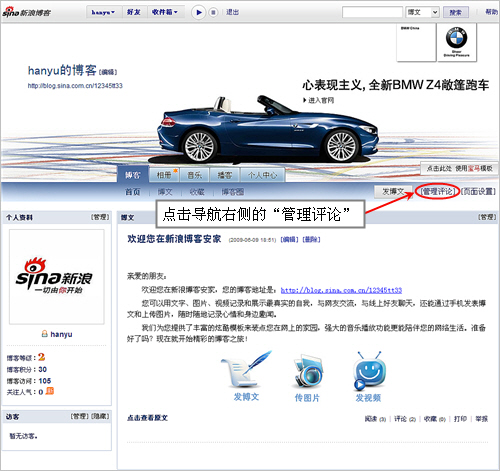The image size is (500, 471).
Task: Click 管理评论 manage comments link
Action: click(x=438, y=191)
